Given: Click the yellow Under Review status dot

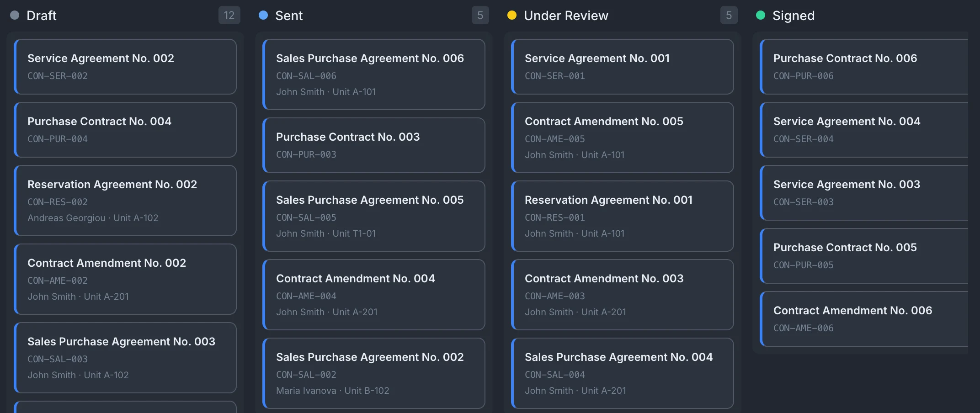Looking at the screenshot, I should (x=512, y=15).
